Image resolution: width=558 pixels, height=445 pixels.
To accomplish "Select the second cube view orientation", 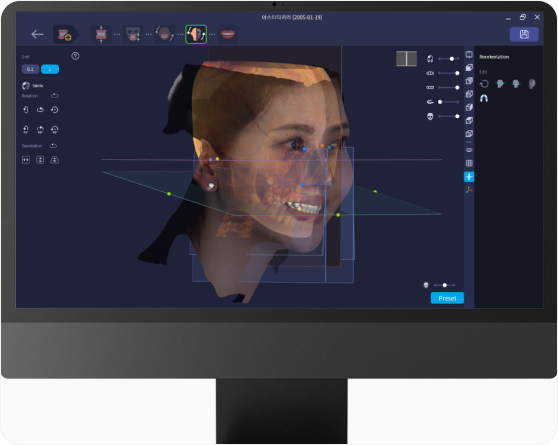I will (469, 81).
